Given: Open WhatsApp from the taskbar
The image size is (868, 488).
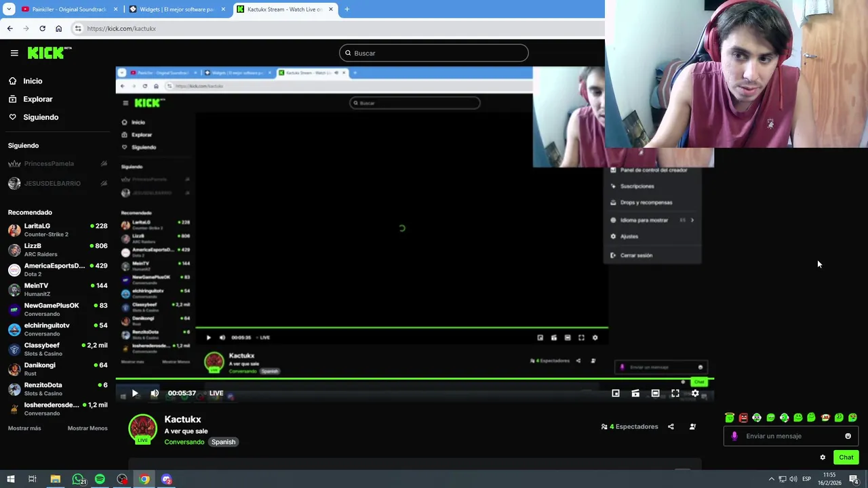Looking at the screenshot, I should pyautogui.click(x=78, y=479).
